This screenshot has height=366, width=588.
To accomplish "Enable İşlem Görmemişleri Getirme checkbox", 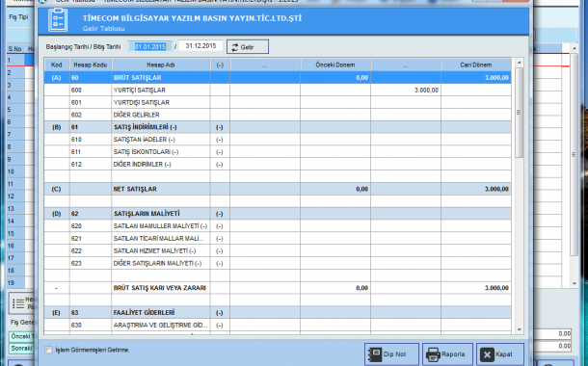I will pyautogui.click(x=49, y=350).
